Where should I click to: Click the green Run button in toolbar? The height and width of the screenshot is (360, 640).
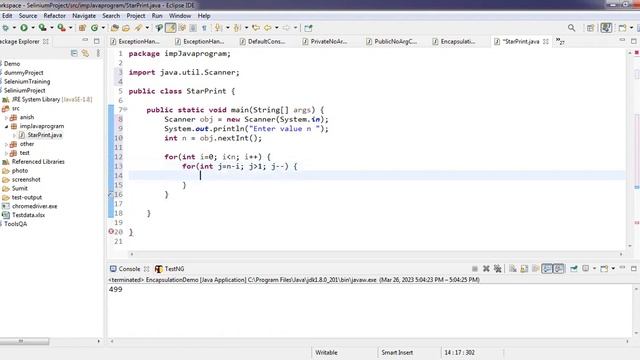point(24,28)
